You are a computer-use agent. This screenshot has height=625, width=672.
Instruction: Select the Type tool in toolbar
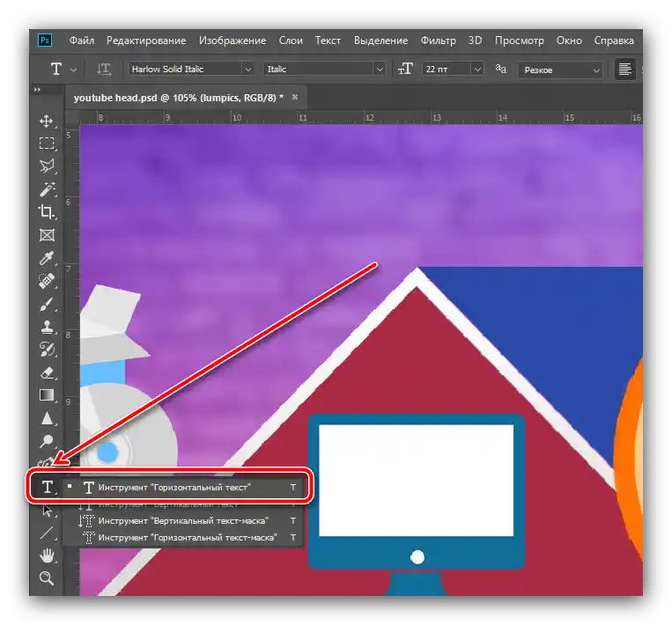(x=48, y=487)
